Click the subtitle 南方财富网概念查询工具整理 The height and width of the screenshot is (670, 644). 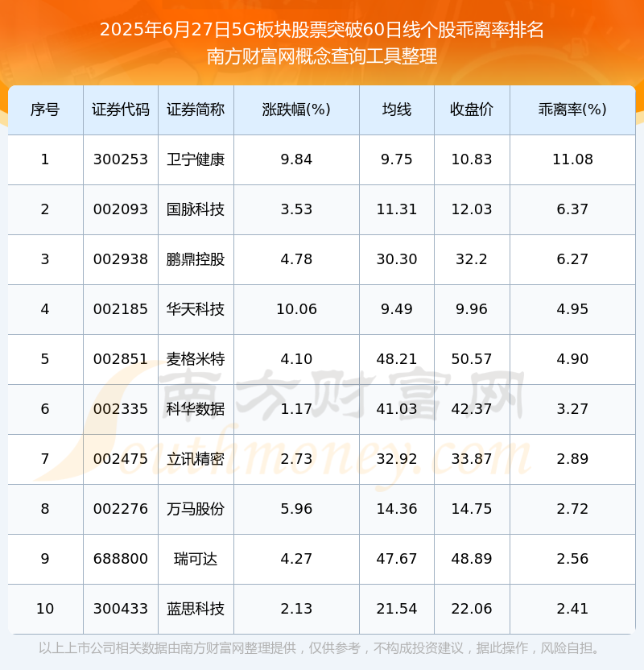(321, 56)
